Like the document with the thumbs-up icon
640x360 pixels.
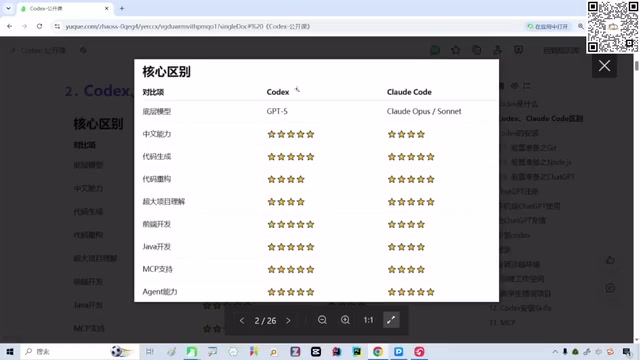610,260
